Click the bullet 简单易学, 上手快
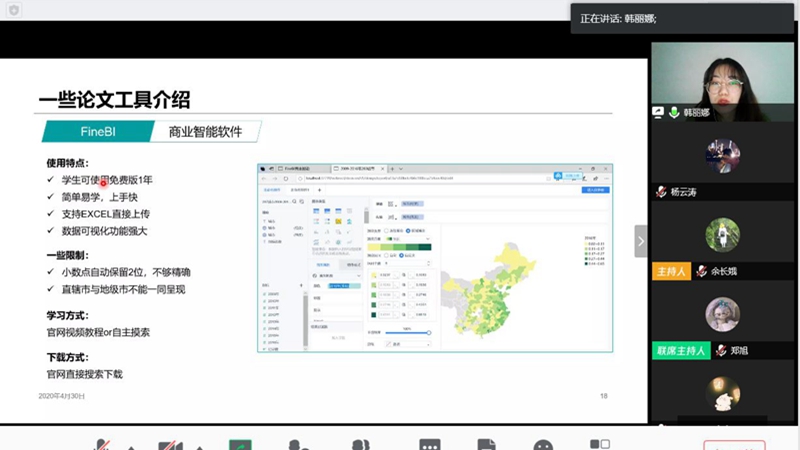 pos(99,197)
